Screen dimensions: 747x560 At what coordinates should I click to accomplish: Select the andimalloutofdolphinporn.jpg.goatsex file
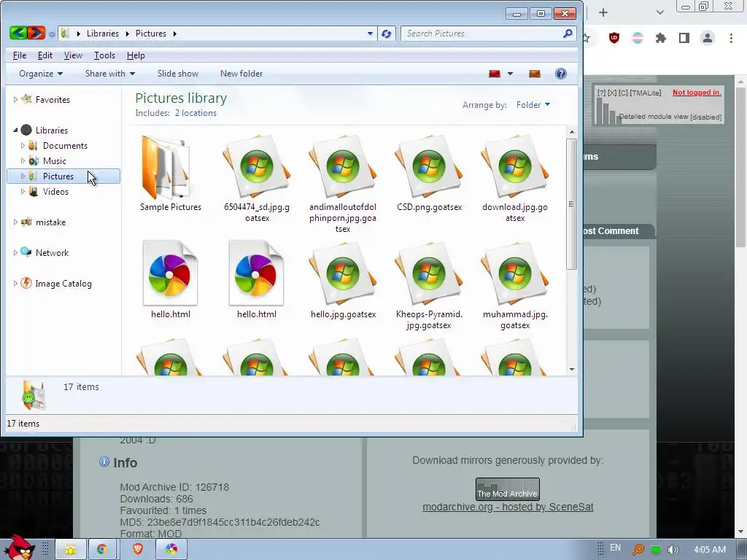click(x=343, y=168)
